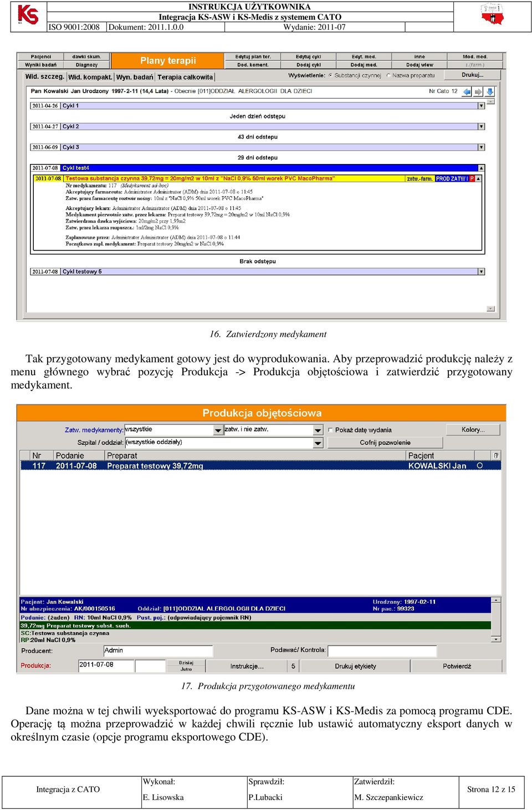Click Dod. koment. button
This screenshot has width=532, height=810.
click(253, 65)
